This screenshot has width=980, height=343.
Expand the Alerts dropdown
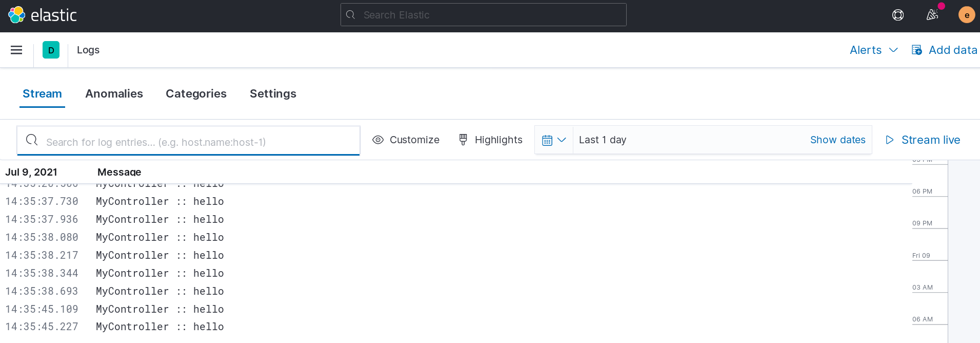pos(874,50)
